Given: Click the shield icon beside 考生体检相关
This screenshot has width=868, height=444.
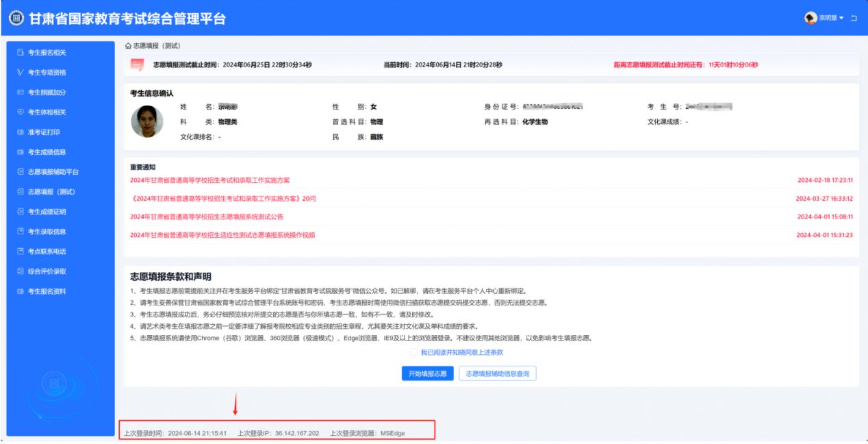Looking at the screenshot, I should [x=21, y=112].
